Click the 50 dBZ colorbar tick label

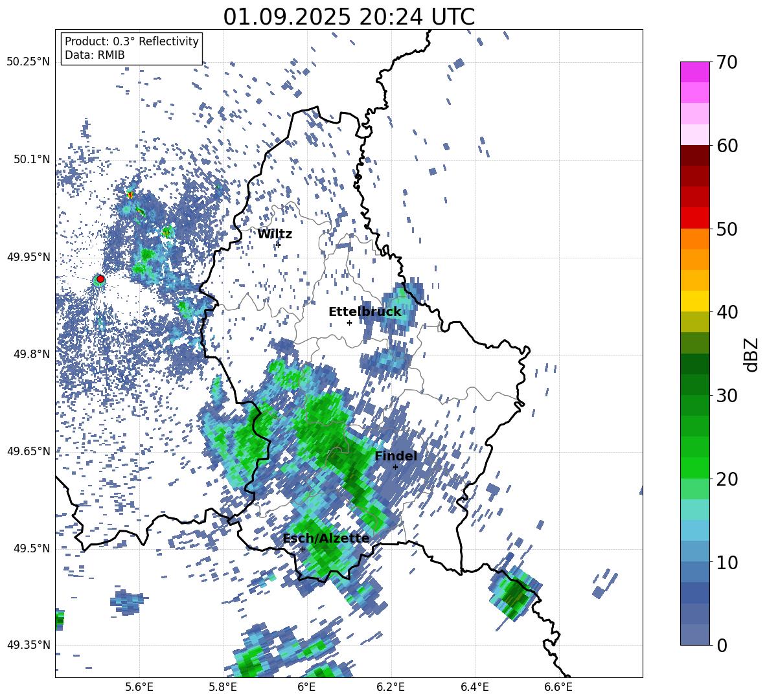click(x=726, y=229)
